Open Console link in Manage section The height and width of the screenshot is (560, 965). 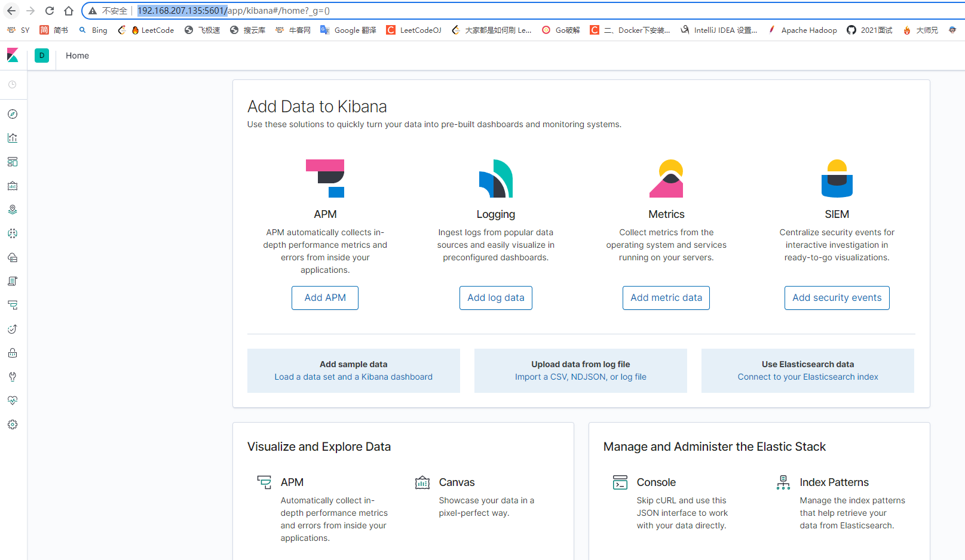[x=656, y=482]
